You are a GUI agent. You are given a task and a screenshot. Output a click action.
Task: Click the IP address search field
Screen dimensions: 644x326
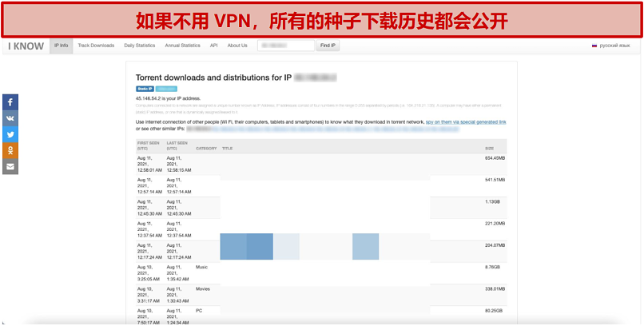286,46
